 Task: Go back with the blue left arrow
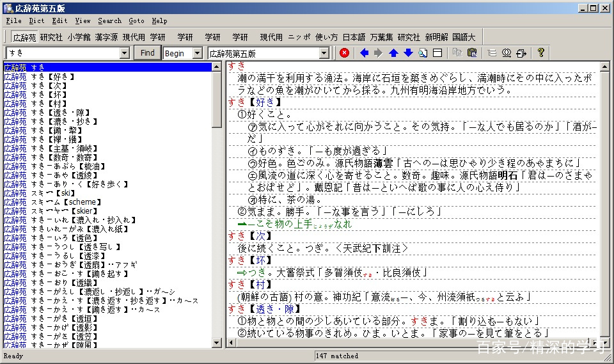[x=365, y=53]
